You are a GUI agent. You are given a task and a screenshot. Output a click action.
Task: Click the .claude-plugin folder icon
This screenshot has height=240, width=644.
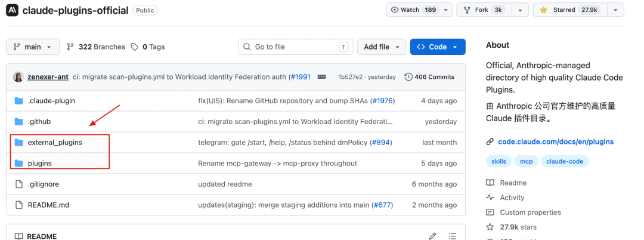[x=19, y=101]
